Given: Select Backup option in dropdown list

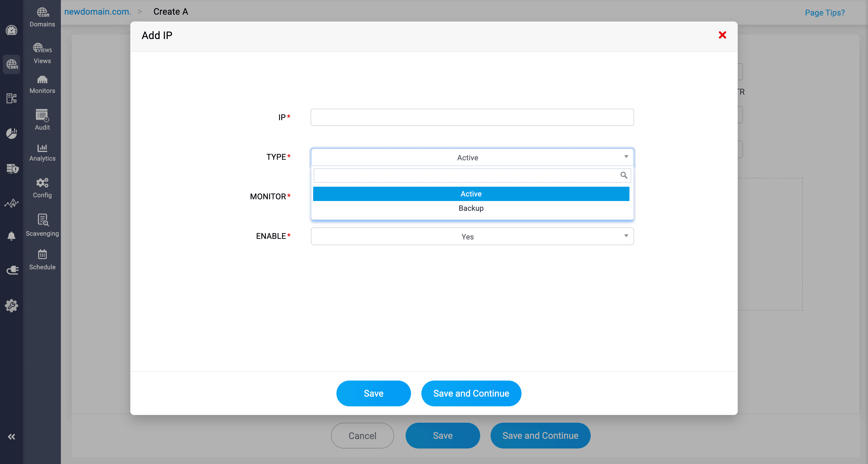Looking at the screenshot, I should 471,208.
